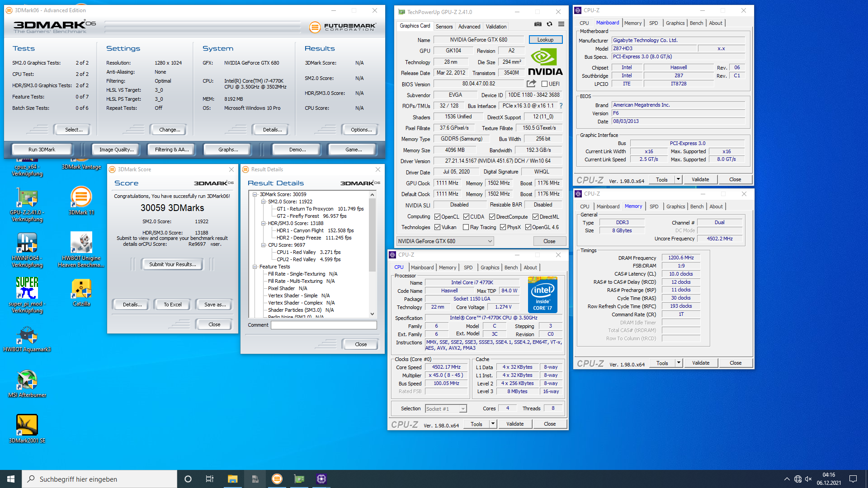Open the 3DMark 11 desktop shortcut
Screen dimensions: 868x488
[81, 201]
